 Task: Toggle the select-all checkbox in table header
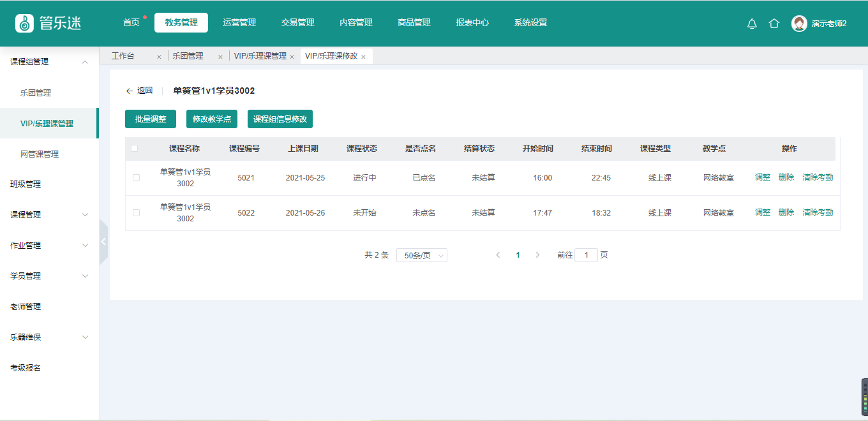point(134,149)
